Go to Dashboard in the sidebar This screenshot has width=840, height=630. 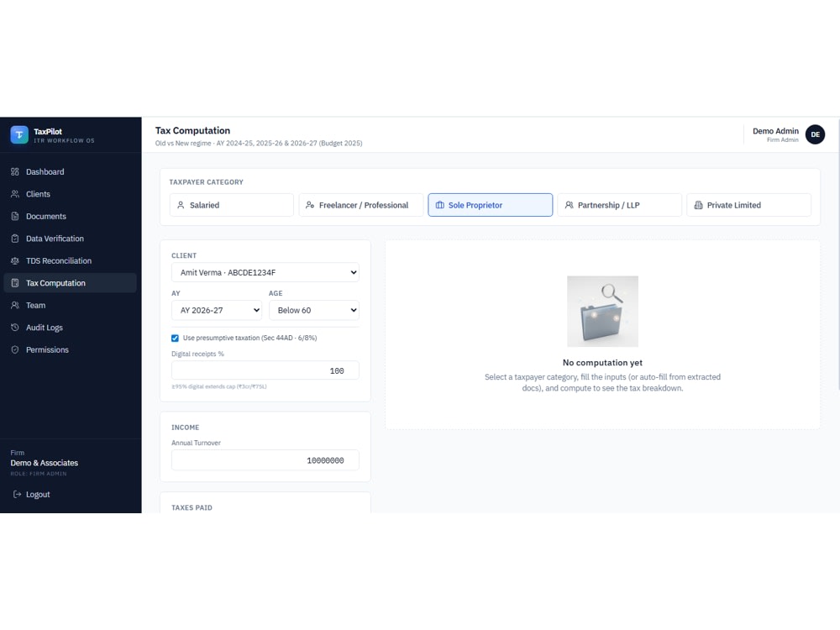(x=71, y=172)
